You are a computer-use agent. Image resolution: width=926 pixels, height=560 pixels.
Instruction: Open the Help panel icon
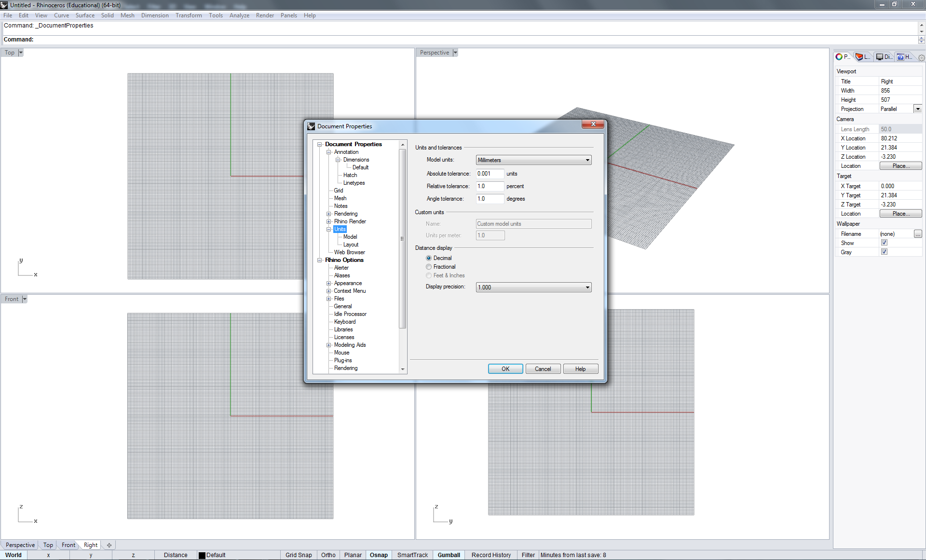pos(900,57)
